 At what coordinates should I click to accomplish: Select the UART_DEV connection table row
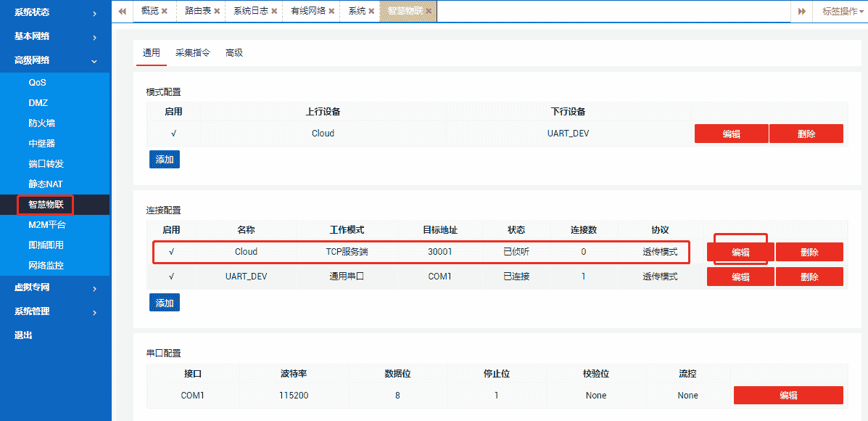435,276
